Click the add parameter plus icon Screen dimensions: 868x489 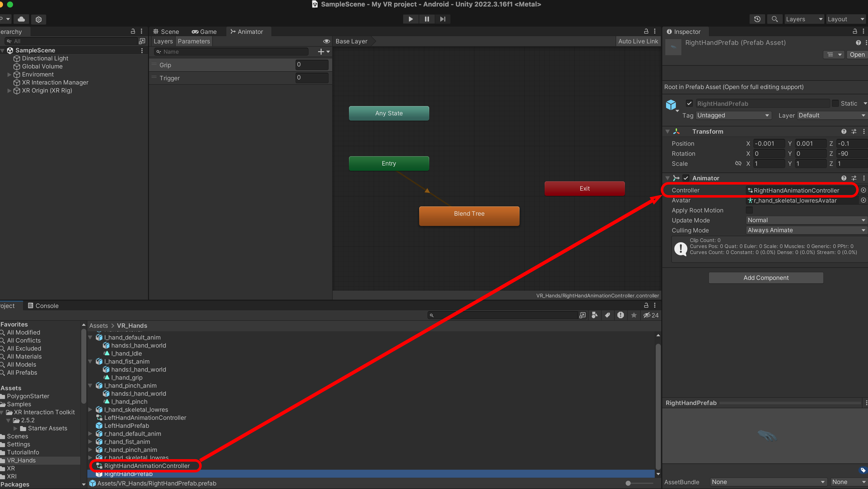[321, 51]
